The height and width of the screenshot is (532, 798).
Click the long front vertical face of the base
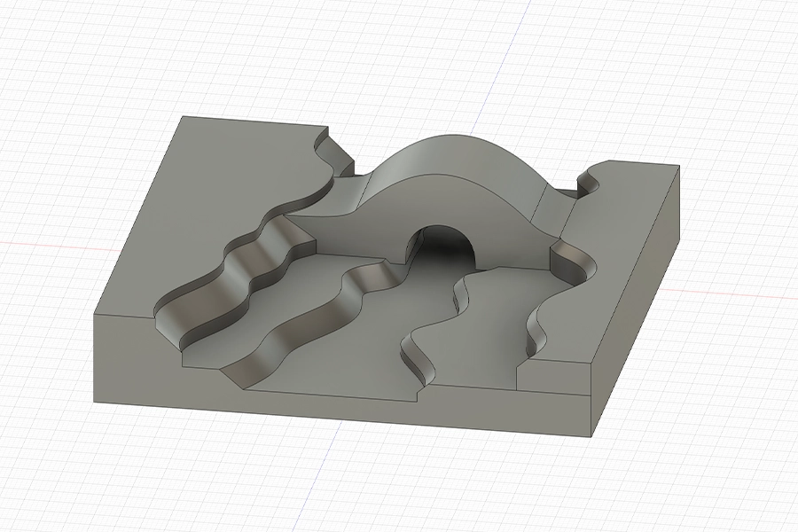pos(337,397)
